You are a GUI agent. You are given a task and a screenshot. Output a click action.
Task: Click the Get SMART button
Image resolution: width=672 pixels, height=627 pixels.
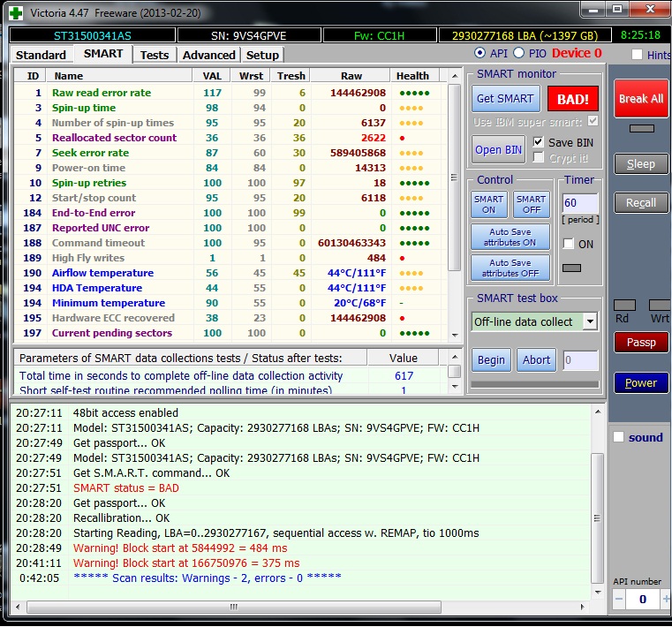504,99
